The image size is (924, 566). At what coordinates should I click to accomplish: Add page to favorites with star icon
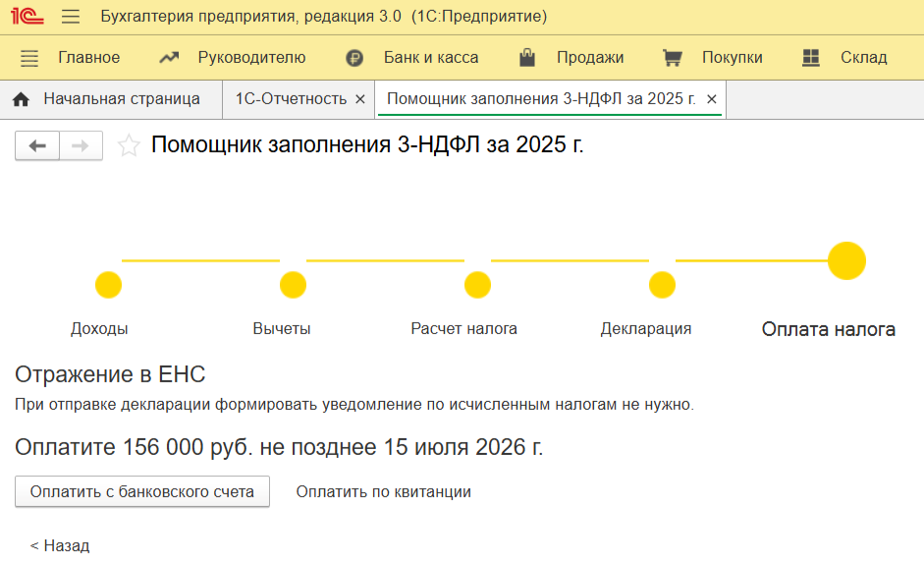(129, 146)
